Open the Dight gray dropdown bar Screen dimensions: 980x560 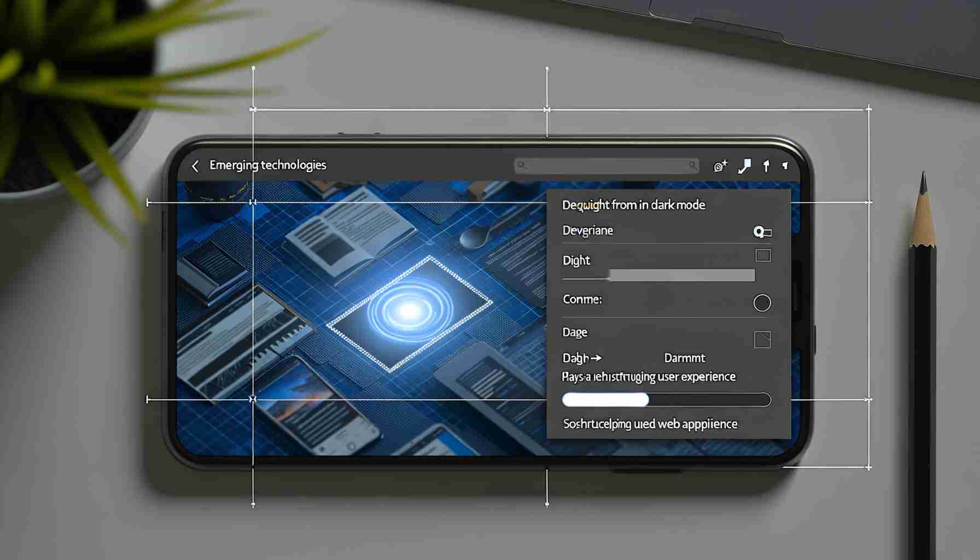click(681, 275)
